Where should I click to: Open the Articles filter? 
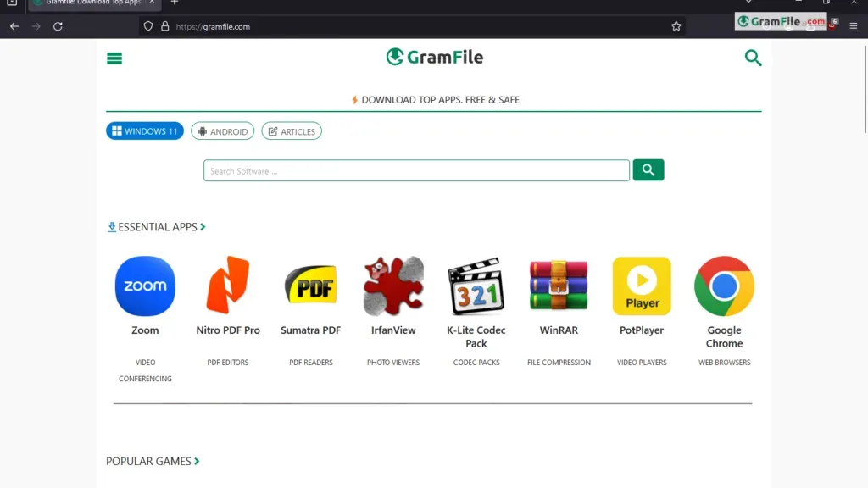click(x=292, y=131)
